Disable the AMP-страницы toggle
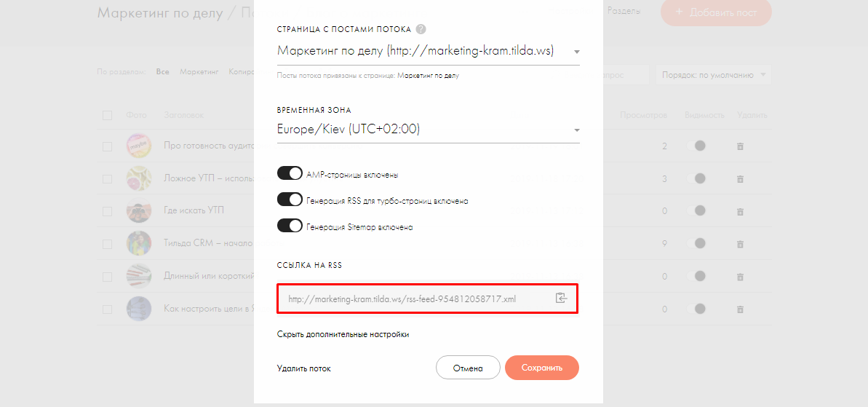This screenshot has height=407, width=868. pos(290,173)
